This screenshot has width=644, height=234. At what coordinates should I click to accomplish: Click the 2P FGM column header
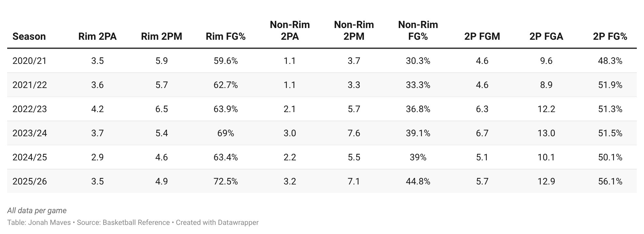tap(482, 36)
